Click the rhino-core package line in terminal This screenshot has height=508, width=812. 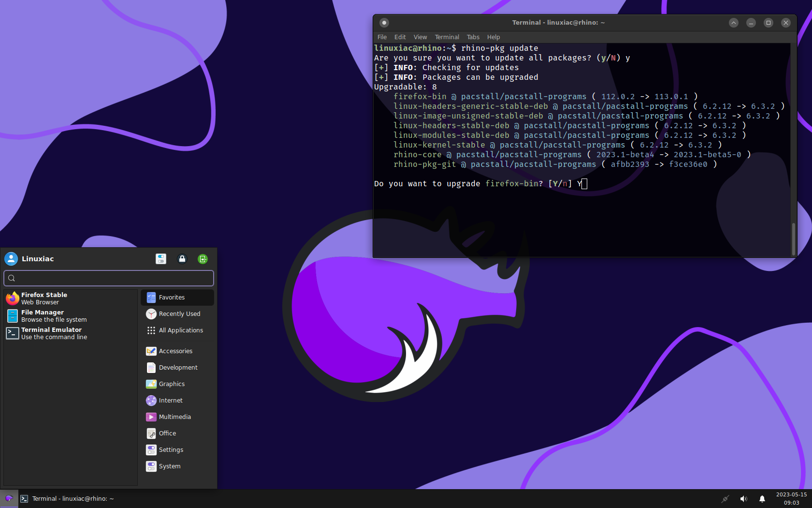tap(572, 155)
